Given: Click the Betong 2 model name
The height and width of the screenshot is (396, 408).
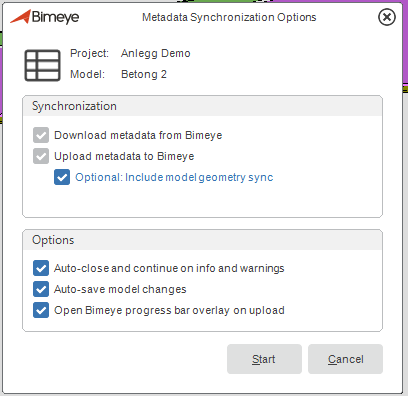Looking at the screenshot, I should 144,74.
